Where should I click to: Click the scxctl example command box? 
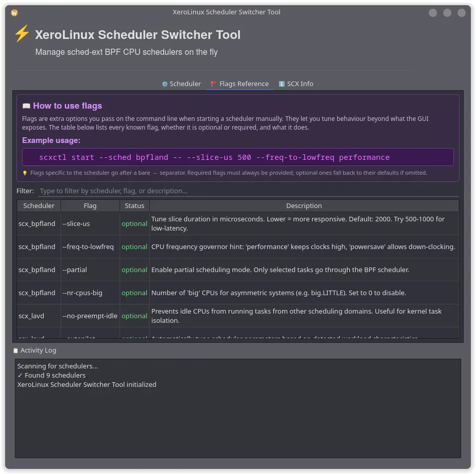tap(237, 157)
